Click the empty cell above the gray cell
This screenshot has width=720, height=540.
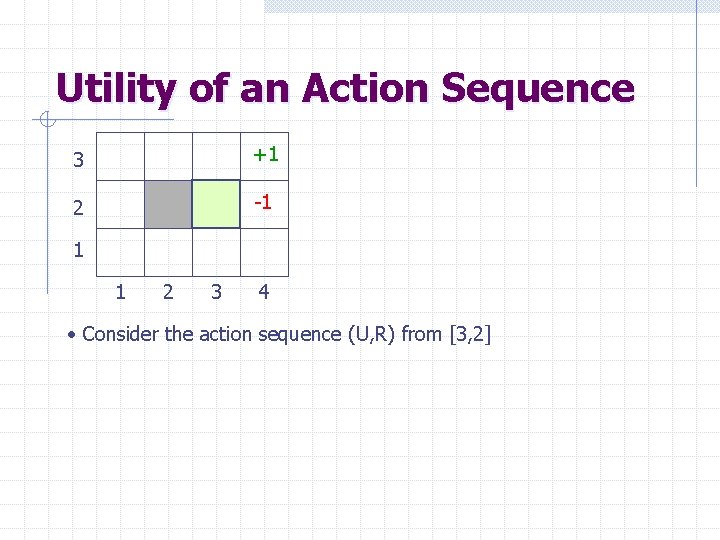pyautogui.click(x=168, y=156)
